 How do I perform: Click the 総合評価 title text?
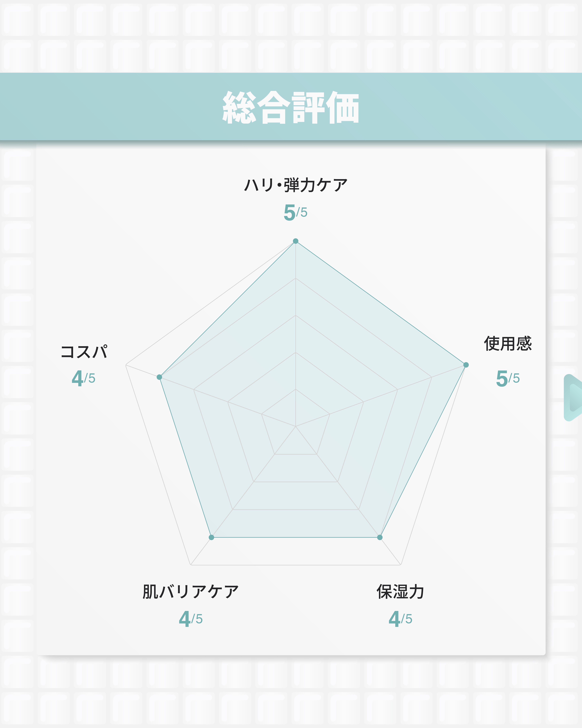pyautogui.click(x=291, y=107)
